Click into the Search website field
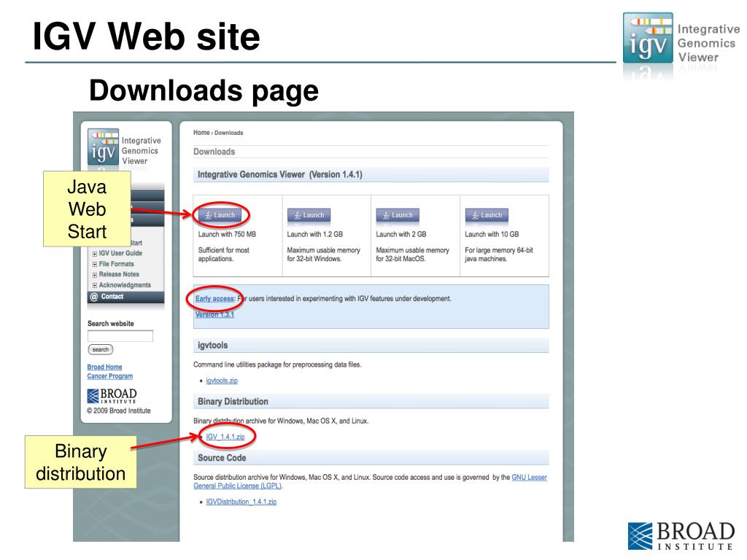747x560 pixels. pyautogui.click(x=120, y=336)
